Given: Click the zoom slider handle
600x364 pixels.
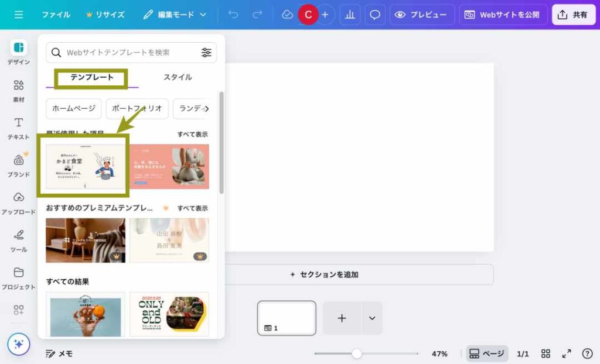Looking at the screenshot, I should 356,353.
